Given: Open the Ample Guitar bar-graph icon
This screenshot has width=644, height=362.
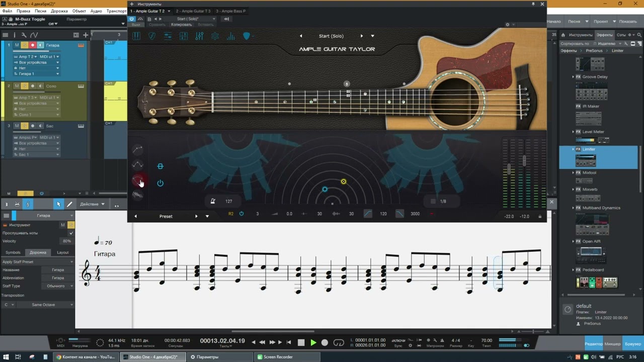Looking at the screenshot, I should (231, 36).
